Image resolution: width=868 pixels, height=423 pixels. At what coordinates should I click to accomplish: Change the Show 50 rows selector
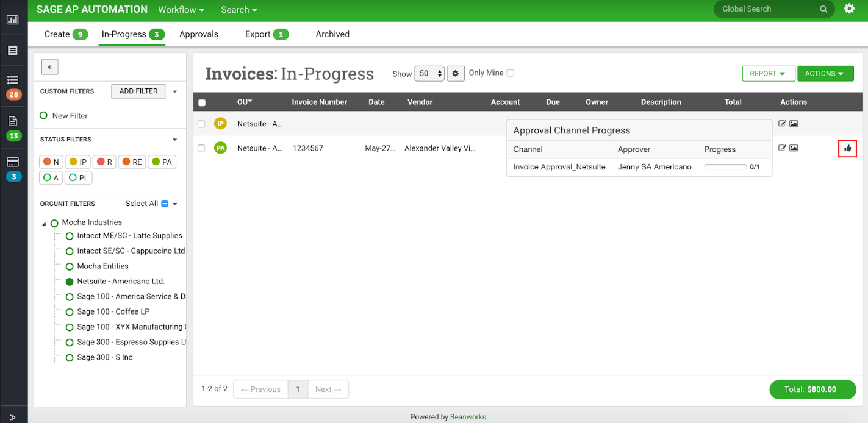(429, 74)
